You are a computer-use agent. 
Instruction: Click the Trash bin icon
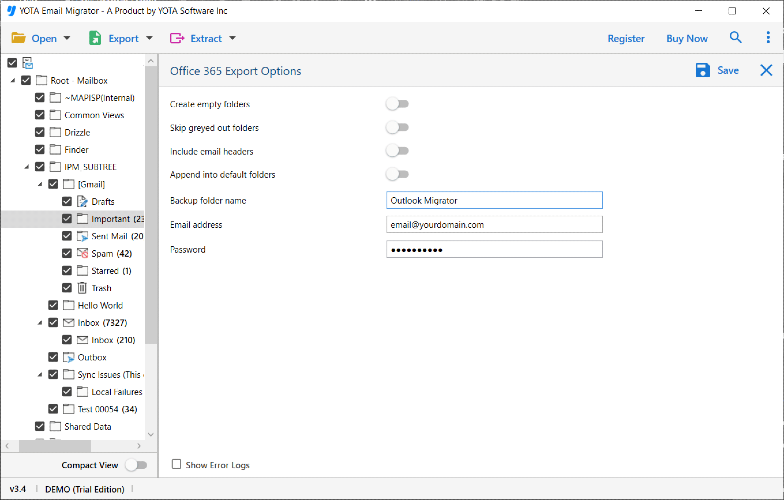click(82, 288)
